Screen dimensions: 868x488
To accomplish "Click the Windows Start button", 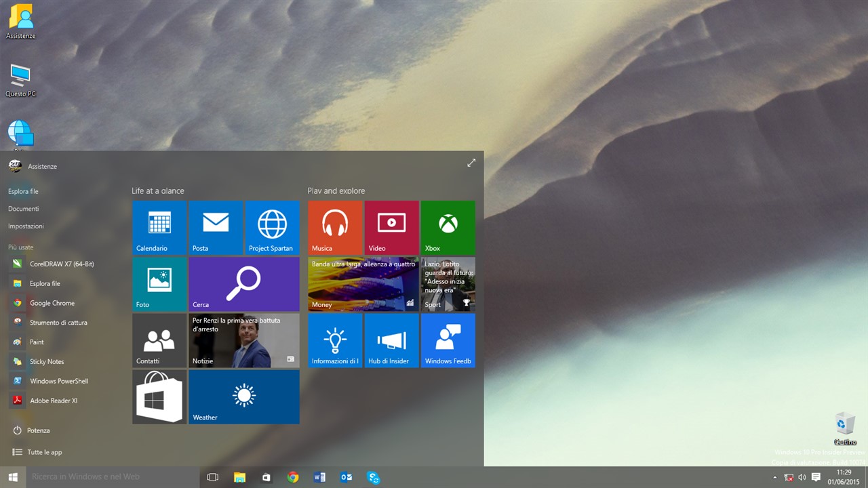I will (13, 477).
